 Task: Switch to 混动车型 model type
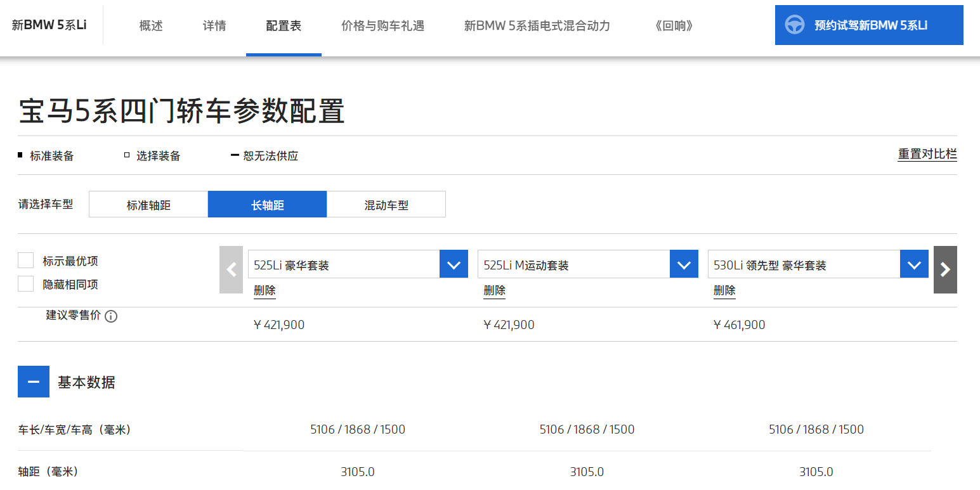point(386,204)
